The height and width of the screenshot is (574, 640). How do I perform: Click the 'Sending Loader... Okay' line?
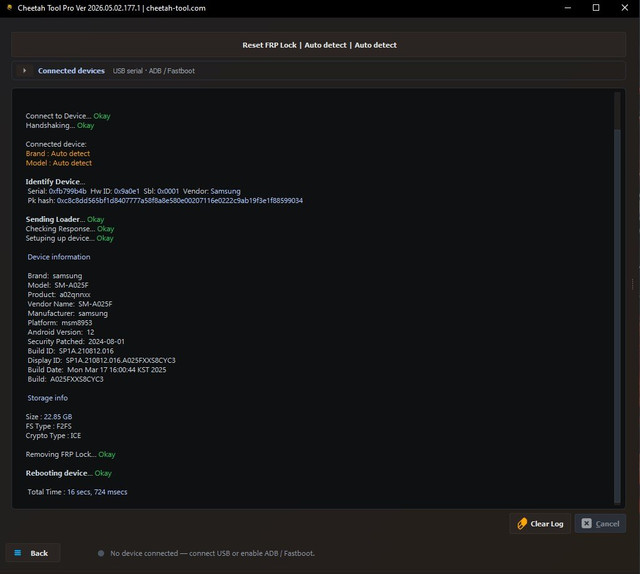point(64,219)
